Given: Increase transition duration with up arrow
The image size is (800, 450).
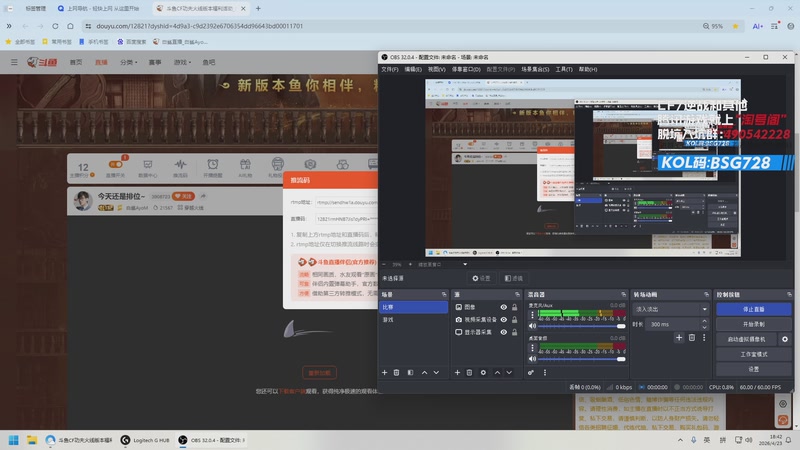Looking at the screenshot, I should (705, 321).
